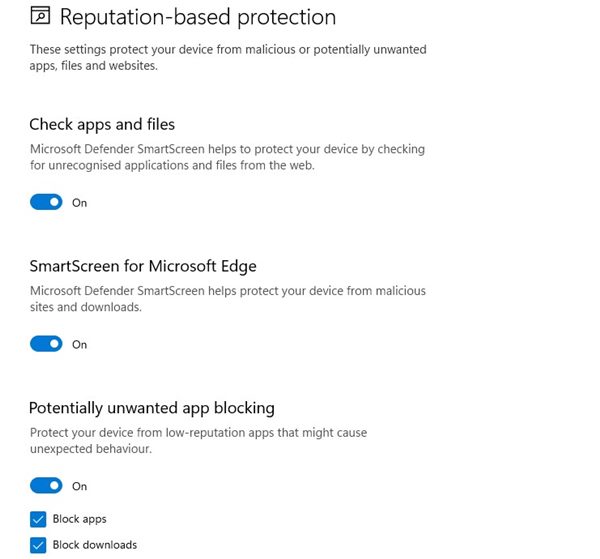Click the Check apps and files heading
This screenshot has width=600, height=559.
coord(102,125)
